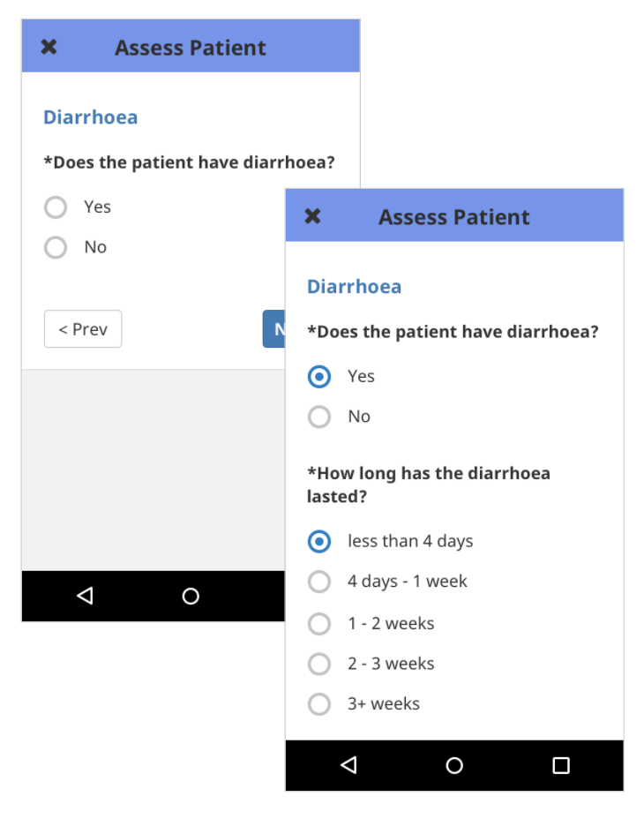Close the front Assess Patient form with X
This screenshot has width=644, height=819.
point(312,216)
